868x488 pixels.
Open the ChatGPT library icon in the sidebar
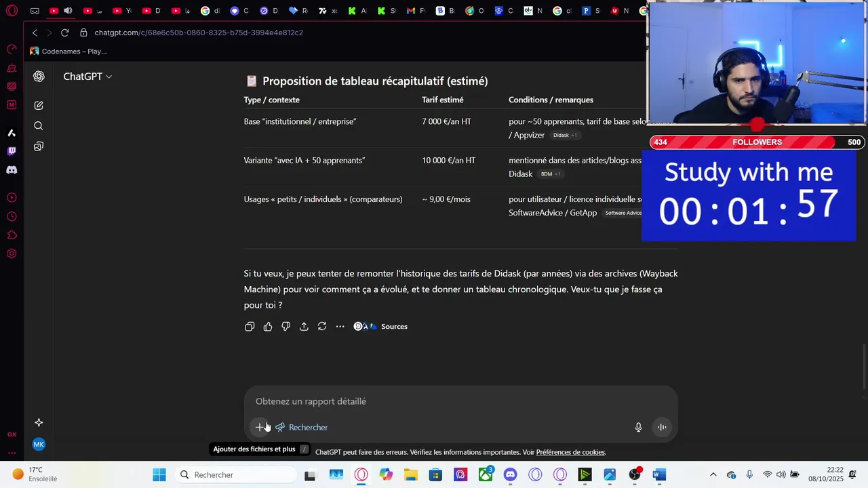39,146
